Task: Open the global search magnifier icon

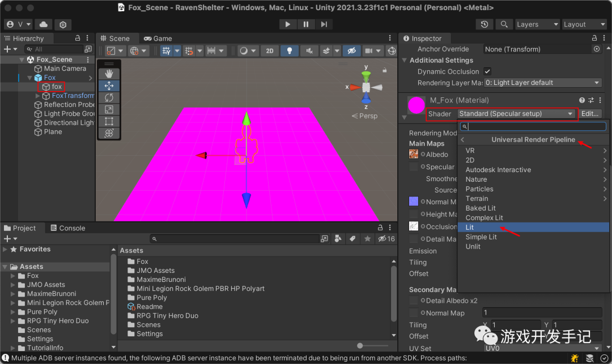Action: tap(504, 24)
